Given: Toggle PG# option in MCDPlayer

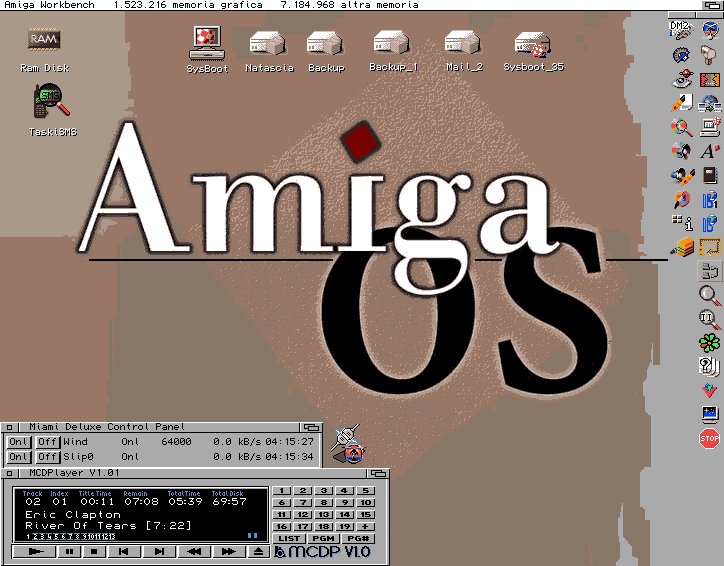Looking at the screenshot, I should click(358, 538).
